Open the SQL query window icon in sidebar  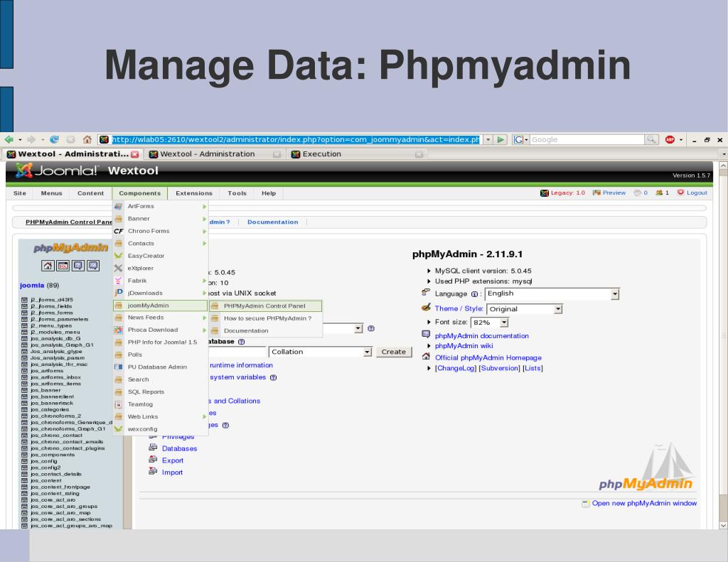[63, 266]
